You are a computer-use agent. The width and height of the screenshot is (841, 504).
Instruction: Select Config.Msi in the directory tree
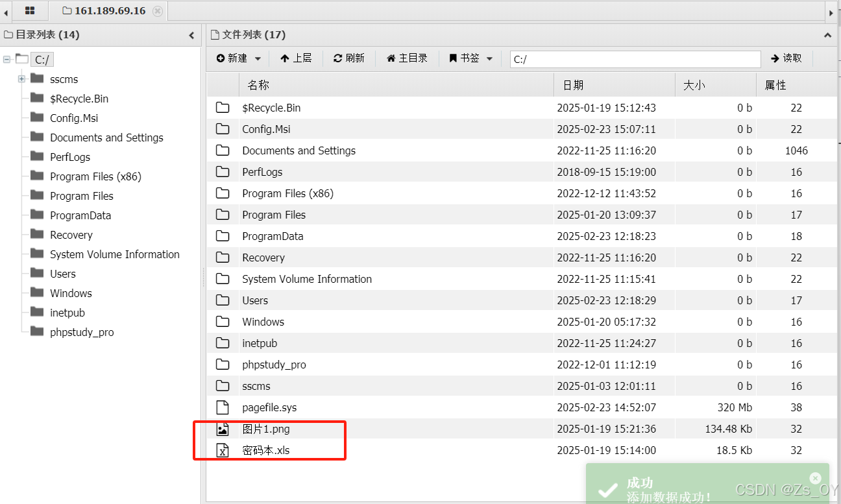pyautogui.click(x=74, y=118)
